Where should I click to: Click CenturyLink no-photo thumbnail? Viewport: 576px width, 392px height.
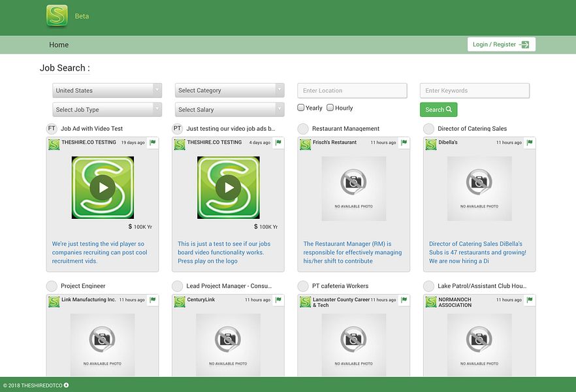coord(228,344)
